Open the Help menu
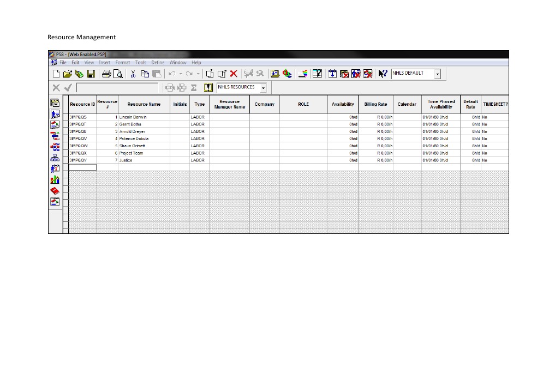Viewport: 555px width, 392px height. (196, 63)
